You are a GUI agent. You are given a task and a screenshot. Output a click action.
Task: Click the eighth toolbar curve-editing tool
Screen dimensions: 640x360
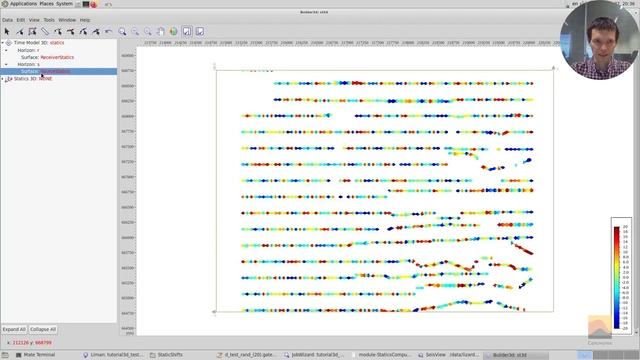pos(96,31)
